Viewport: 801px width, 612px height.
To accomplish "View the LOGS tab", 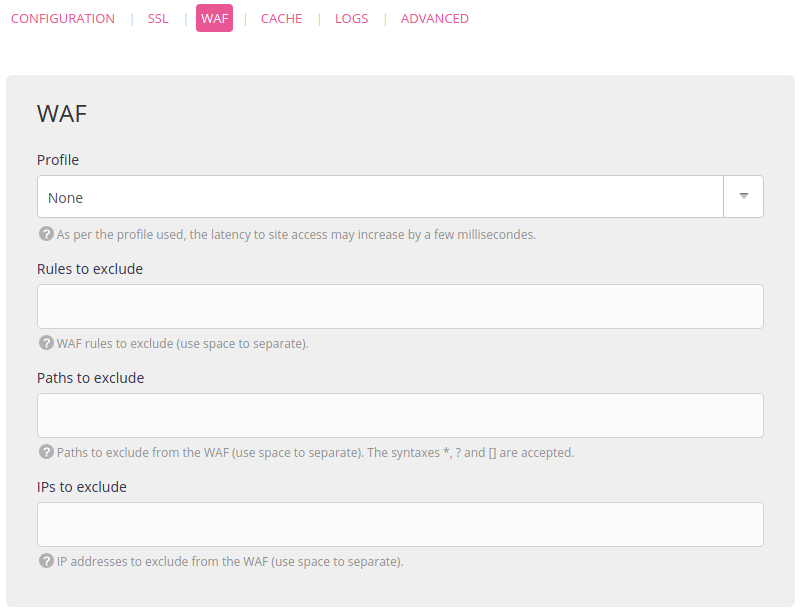I will click(x=351, y=19).
